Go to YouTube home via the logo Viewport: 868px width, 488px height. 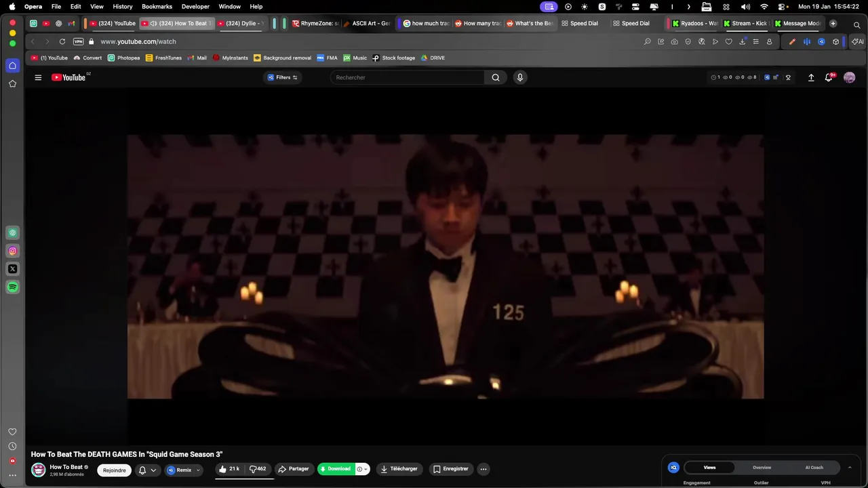(68, 77)
